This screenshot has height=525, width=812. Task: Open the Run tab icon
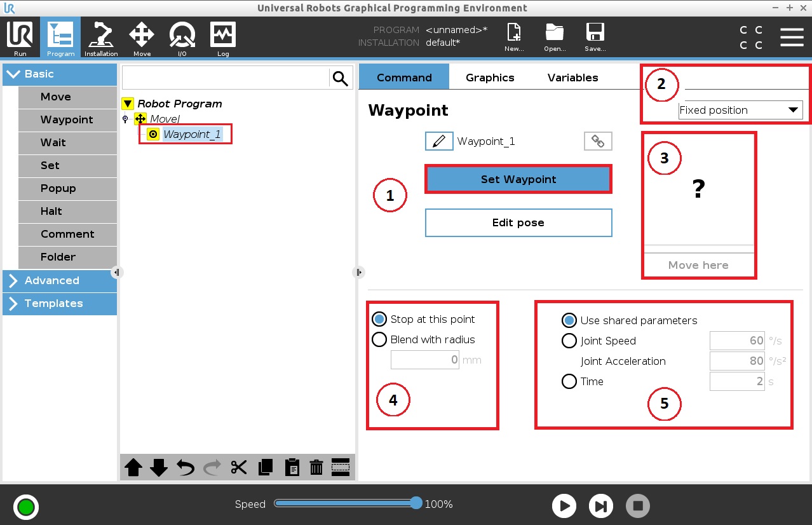pyautogui.click(x=20, y=37)
